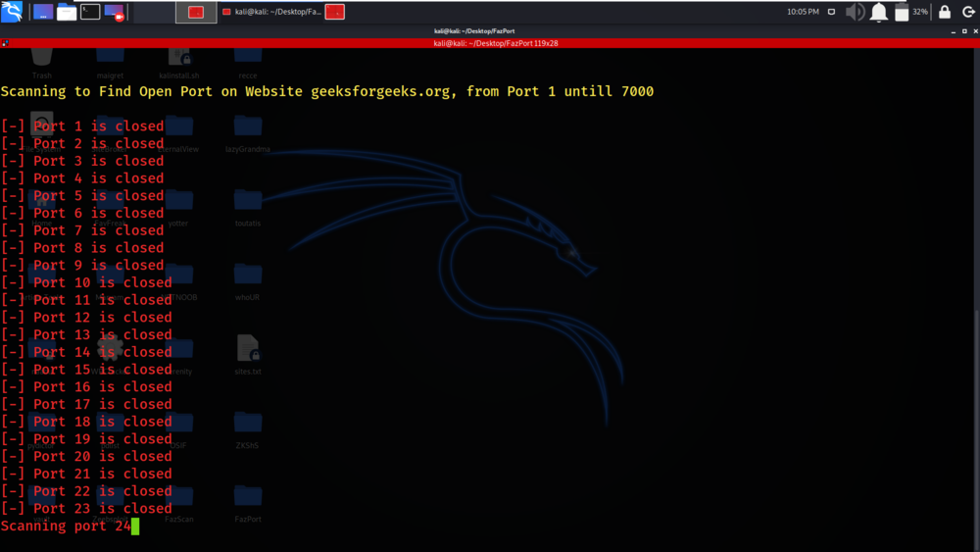Screen dimensions: 980x552
Task: Click the battery icon showing 32%
Action: point(902,12)
